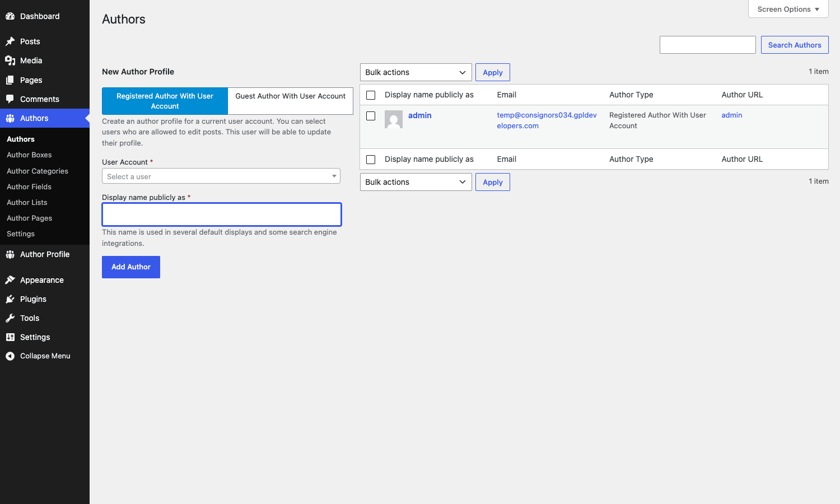Open the admin author name link
Viewport: 840px width, 504px height.
tap(420, 115)
